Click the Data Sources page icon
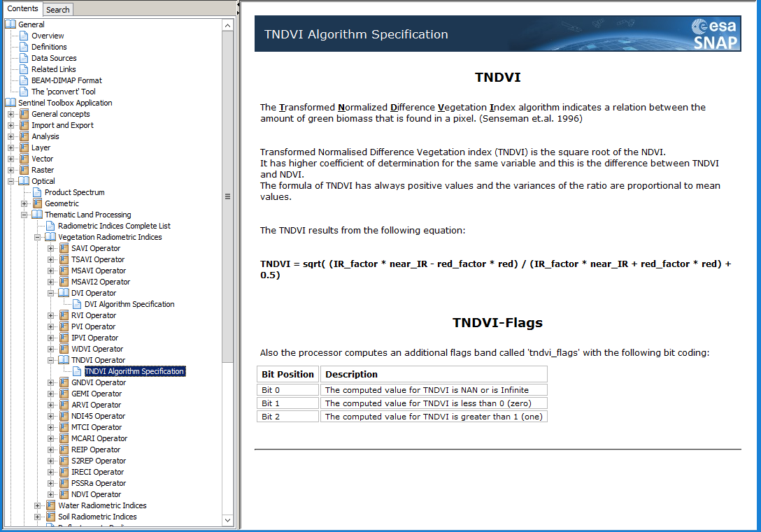Image resolution: width=761 pixels, height=532 pixels. coord(24,58)
